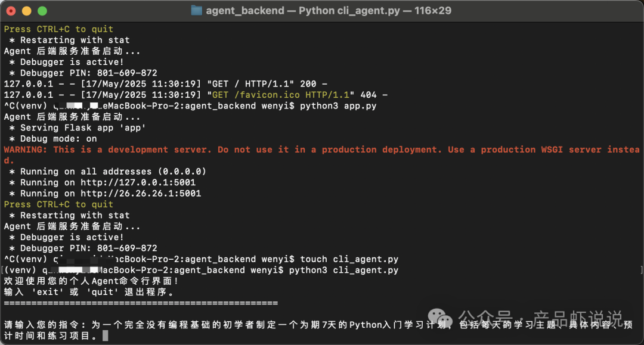Click the python3 cli_agent.py command
The image size is (644, 345).
[x=343, y=271]
